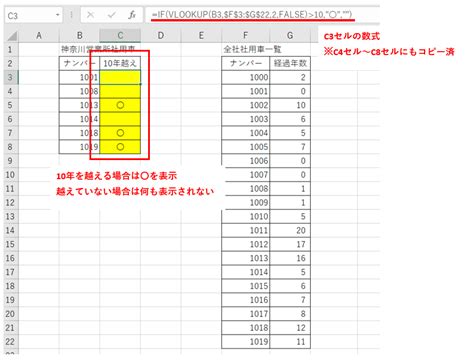Select row 15 header
The width and height of the screenshot is (474, 363).
pos(11,244)
